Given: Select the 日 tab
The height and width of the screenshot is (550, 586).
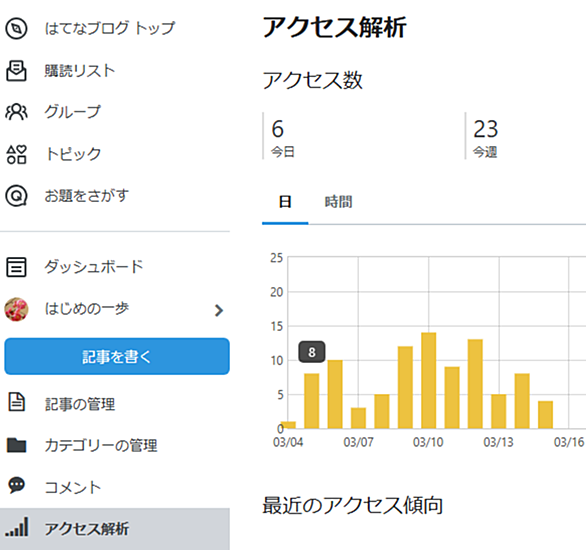Looking at the screenshot, I should [285, 202].
